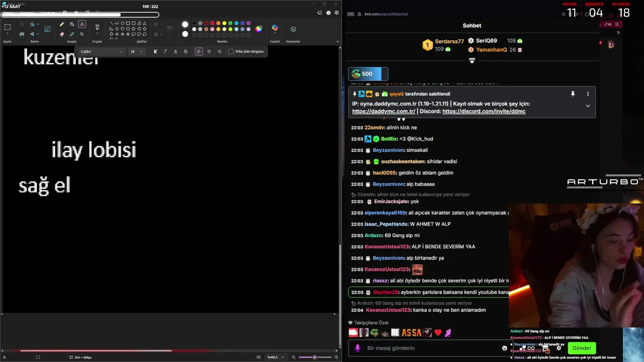Viewport: 644px width, 362px height.
Task: Click the rectangular Selection tool
Action: click(x=8, y=28)
